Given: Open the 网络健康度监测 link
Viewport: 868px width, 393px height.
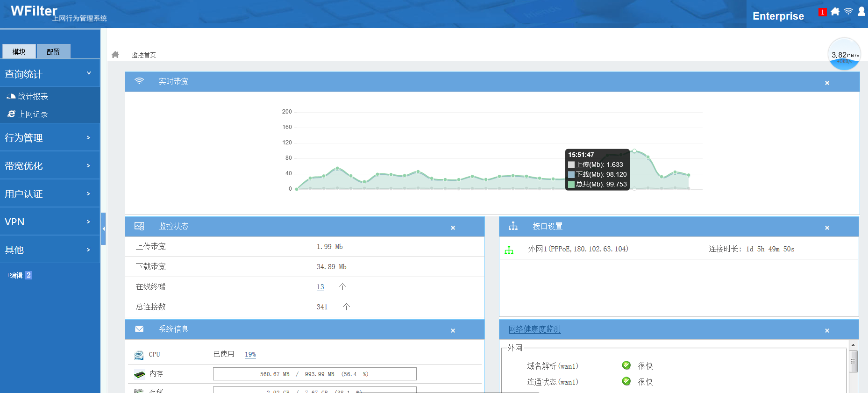Looking at the screenshot, I should (x=534, y=329).
